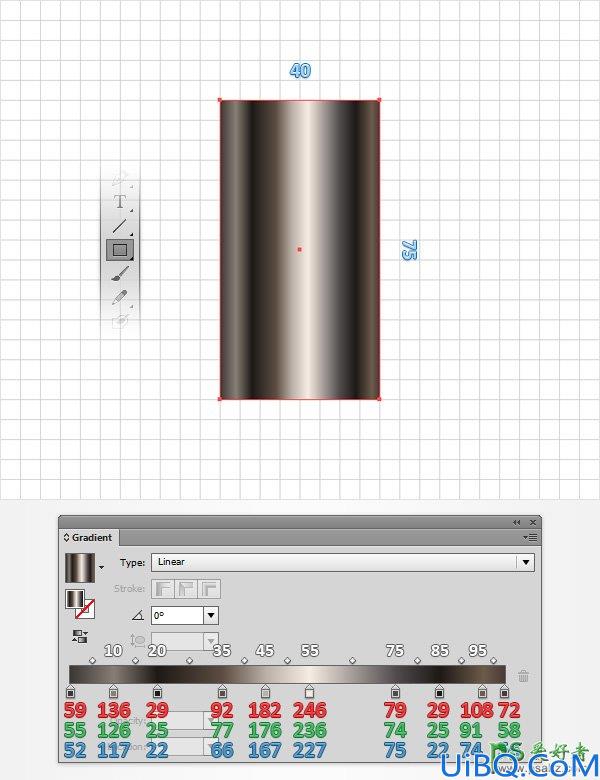Apply gradient within stroke button

[163, 589]
